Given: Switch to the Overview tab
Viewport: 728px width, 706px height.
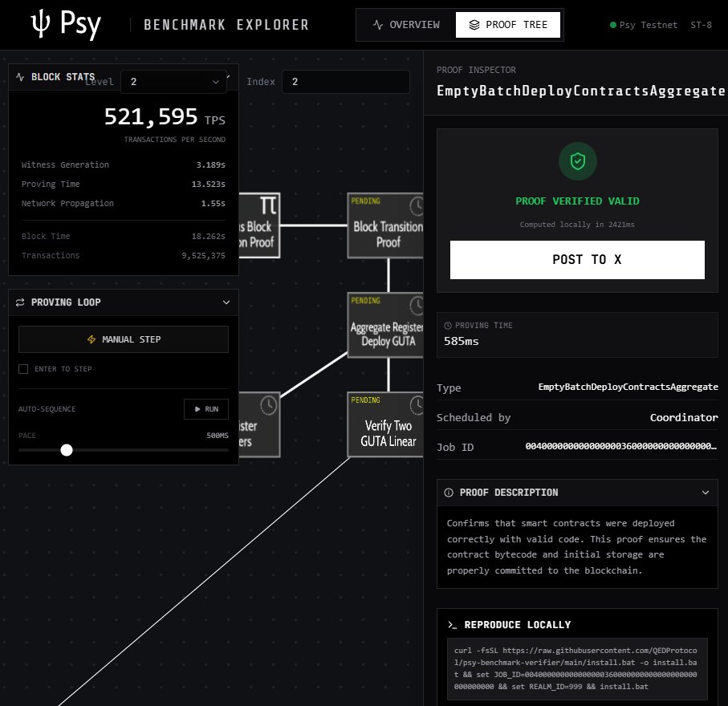Looking at the screenshot, I should click(406, 25).
